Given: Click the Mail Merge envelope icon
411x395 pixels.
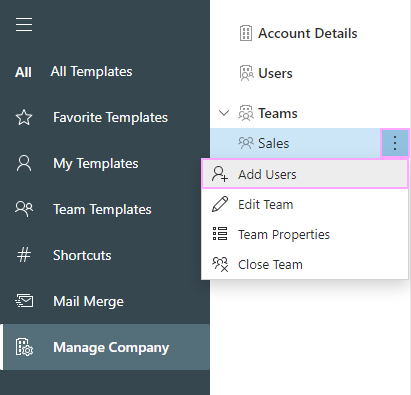Looking at the screenshot, I should [24, 301].
